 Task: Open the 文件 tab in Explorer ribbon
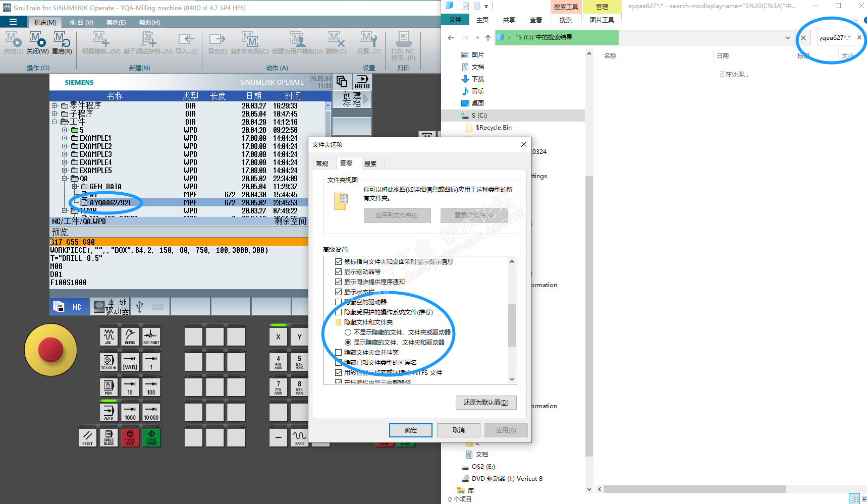tap(455, 20)
